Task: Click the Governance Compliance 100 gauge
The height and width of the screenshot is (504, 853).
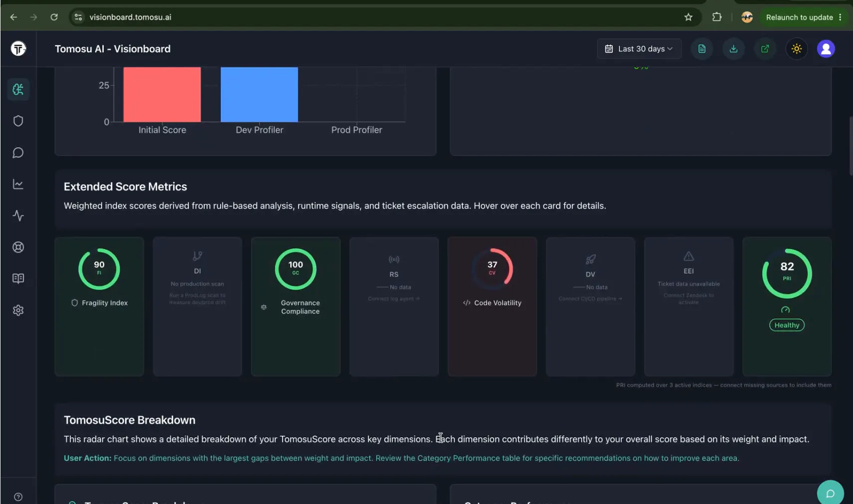Action: (296, 269)
